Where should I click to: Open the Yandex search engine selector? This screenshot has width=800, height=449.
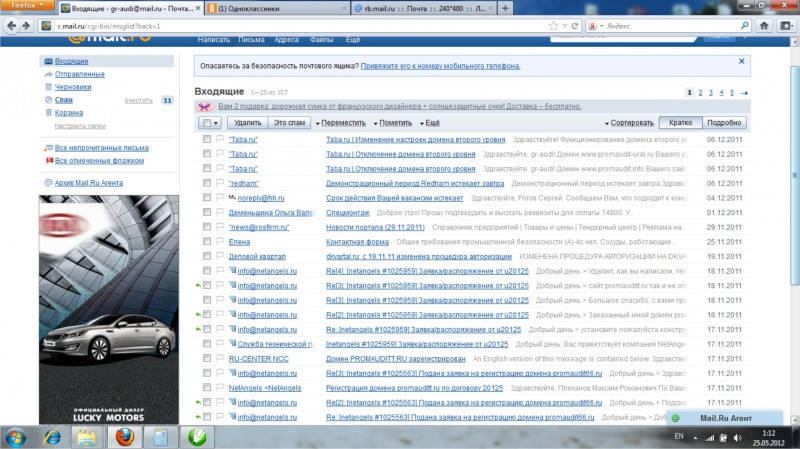595,26
